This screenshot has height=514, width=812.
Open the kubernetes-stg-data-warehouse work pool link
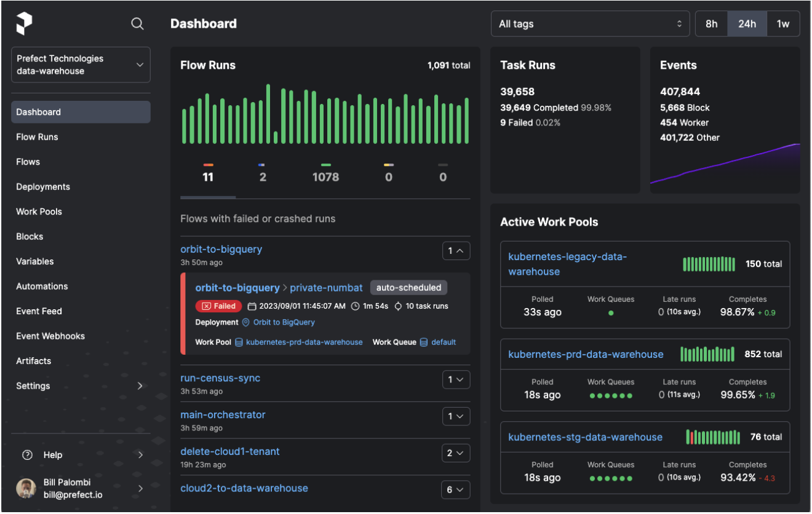[585, 437]
